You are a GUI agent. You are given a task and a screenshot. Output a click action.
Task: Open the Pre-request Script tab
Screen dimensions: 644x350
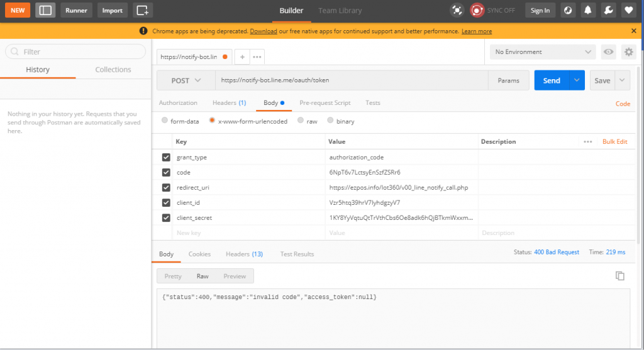click(325, 103)
